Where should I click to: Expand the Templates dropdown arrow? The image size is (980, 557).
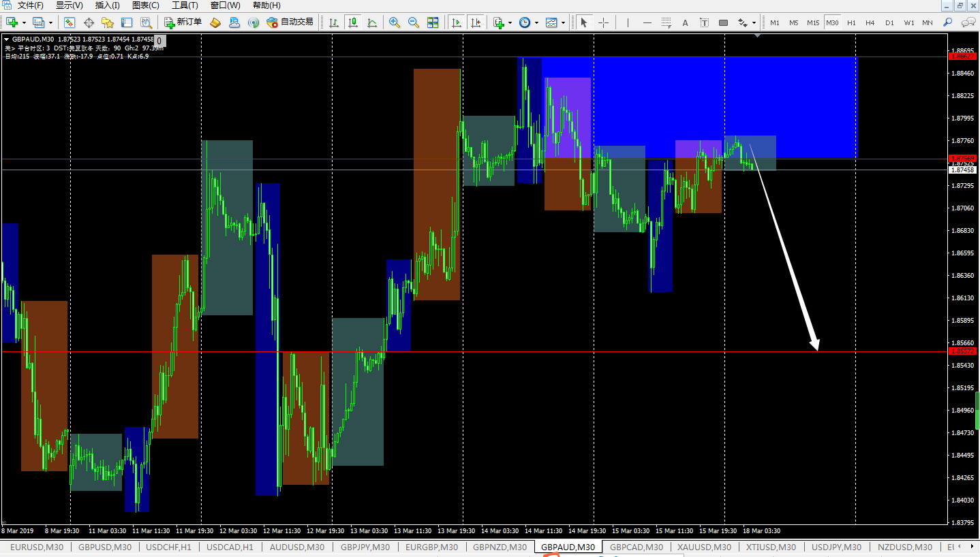click(563, 23)
